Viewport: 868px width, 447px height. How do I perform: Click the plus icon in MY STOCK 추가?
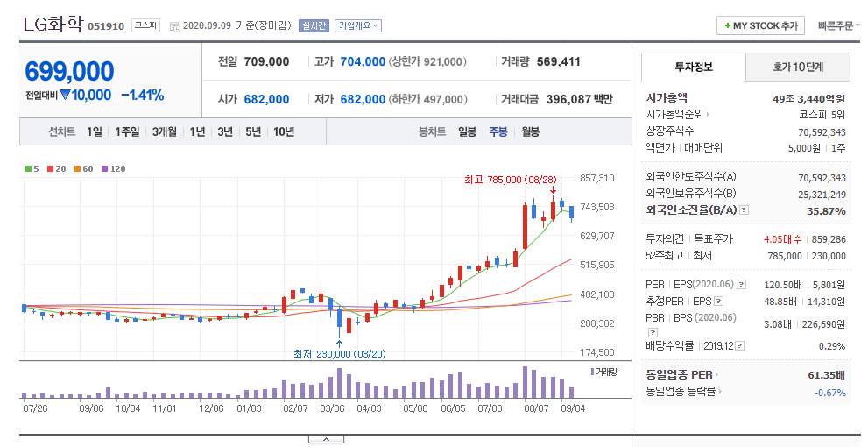[727, 25]
